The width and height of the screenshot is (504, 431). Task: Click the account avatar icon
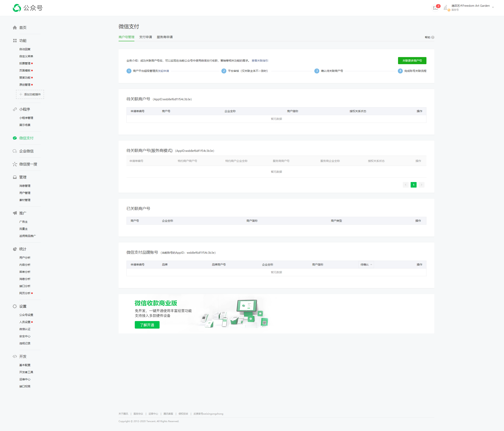pos(446,8)
